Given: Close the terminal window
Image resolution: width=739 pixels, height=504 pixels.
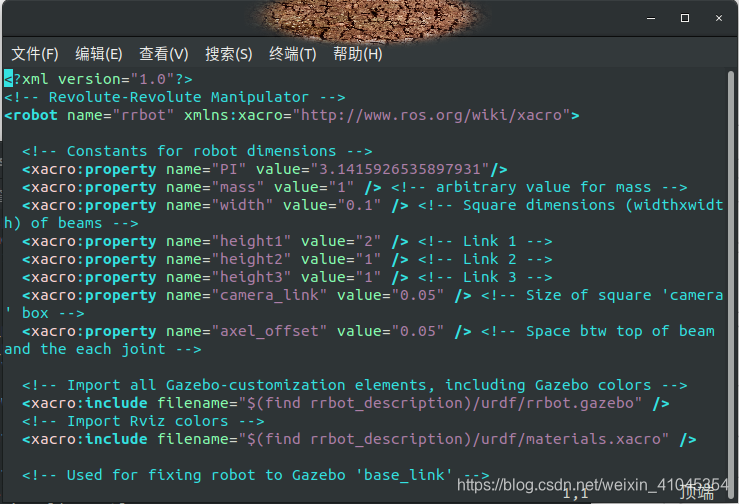Looking at the screenshot, I should (719, 18).
